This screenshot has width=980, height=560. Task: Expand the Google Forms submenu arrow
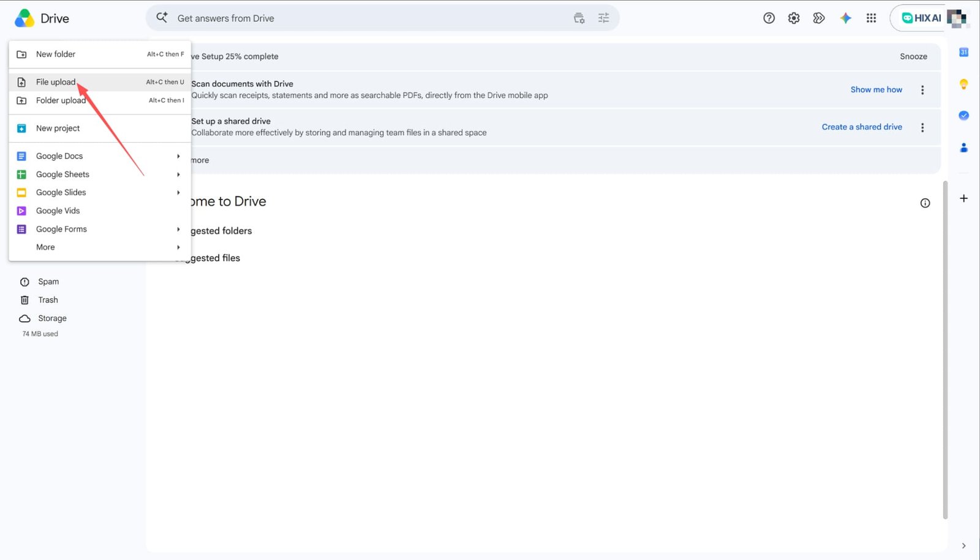tap(178, 229)
